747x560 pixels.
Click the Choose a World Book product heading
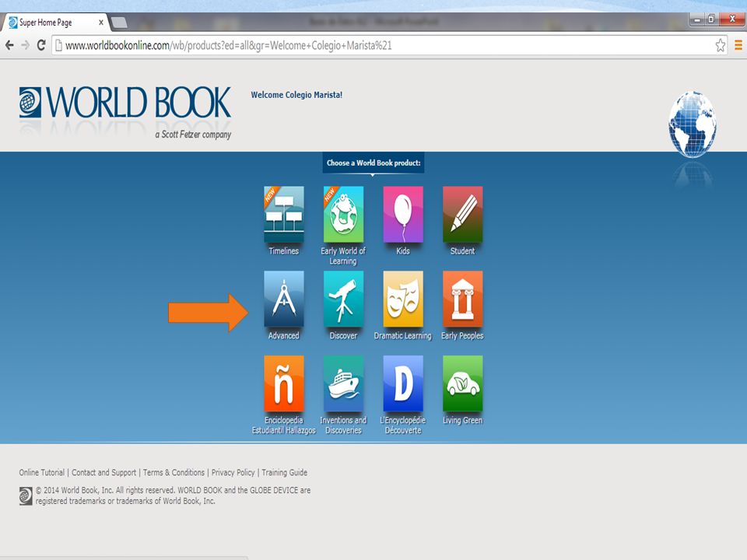coord(373,163)
